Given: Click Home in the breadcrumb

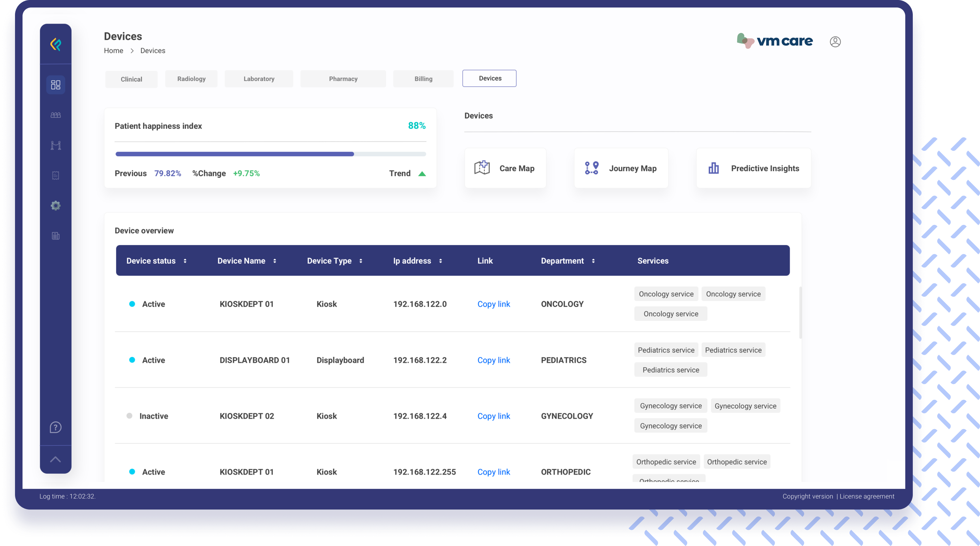Looking at the screenshot, I should 113,51.
